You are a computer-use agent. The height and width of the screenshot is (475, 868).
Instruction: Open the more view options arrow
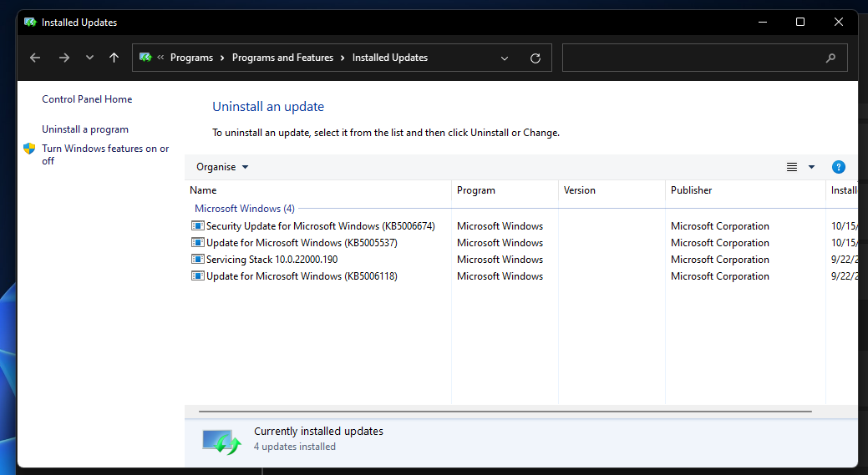point(811,167)
